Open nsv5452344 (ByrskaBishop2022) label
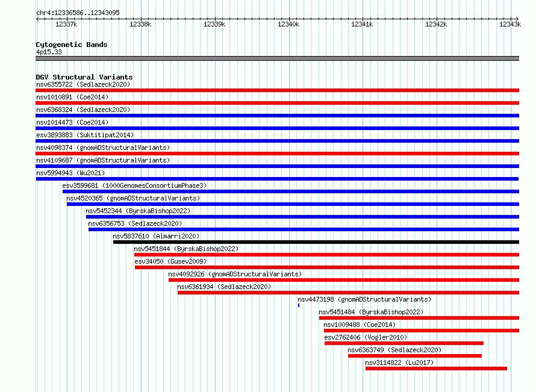536x392 pixels. (138, 211)
